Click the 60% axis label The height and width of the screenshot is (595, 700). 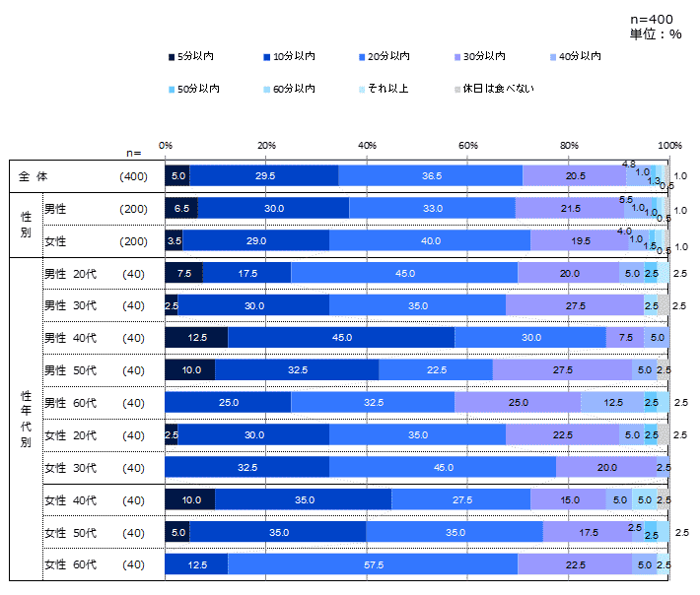468,145
